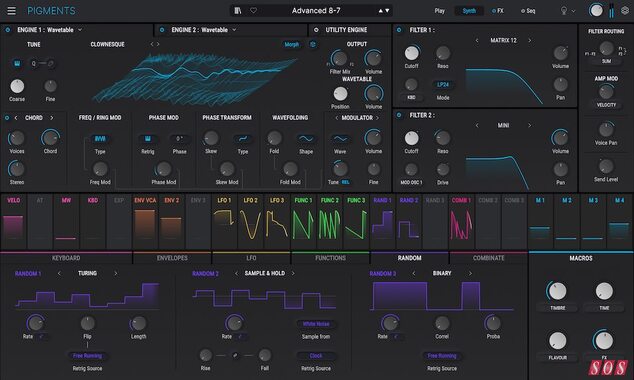The height and width of the screenshot is (380, 634).
Task: Open the FX view
Action: click(498, 11)
